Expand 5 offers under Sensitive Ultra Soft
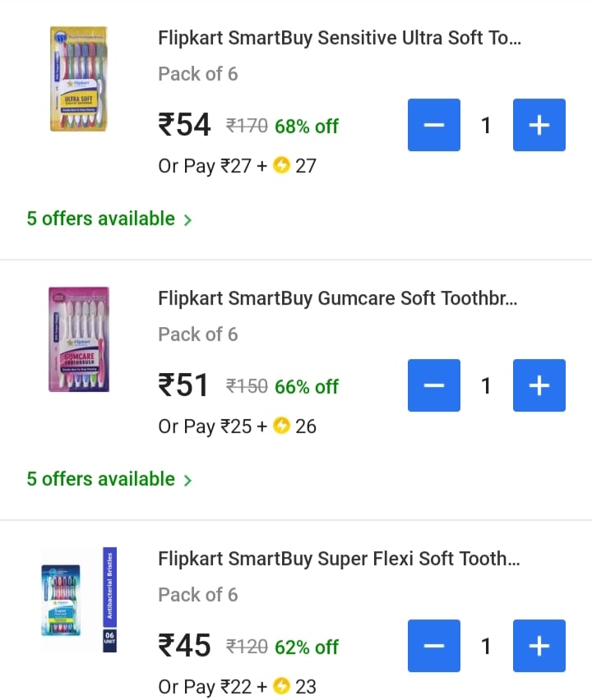This screenshot has height=700, width=592. [x=109, y=219]
